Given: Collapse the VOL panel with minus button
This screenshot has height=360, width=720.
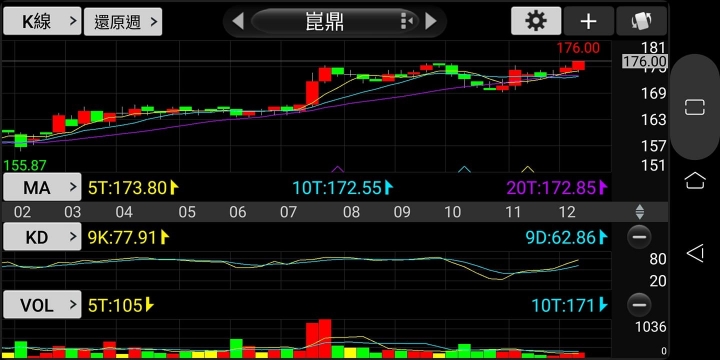Looking at the screenshot, I should coord(639,304).
